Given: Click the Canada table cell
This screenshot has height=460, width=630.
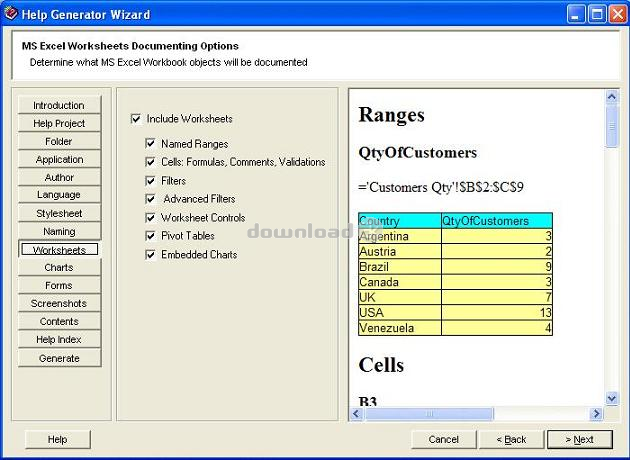Looking at the screenshot, I should pyautogui.click(x=400, y=282).
